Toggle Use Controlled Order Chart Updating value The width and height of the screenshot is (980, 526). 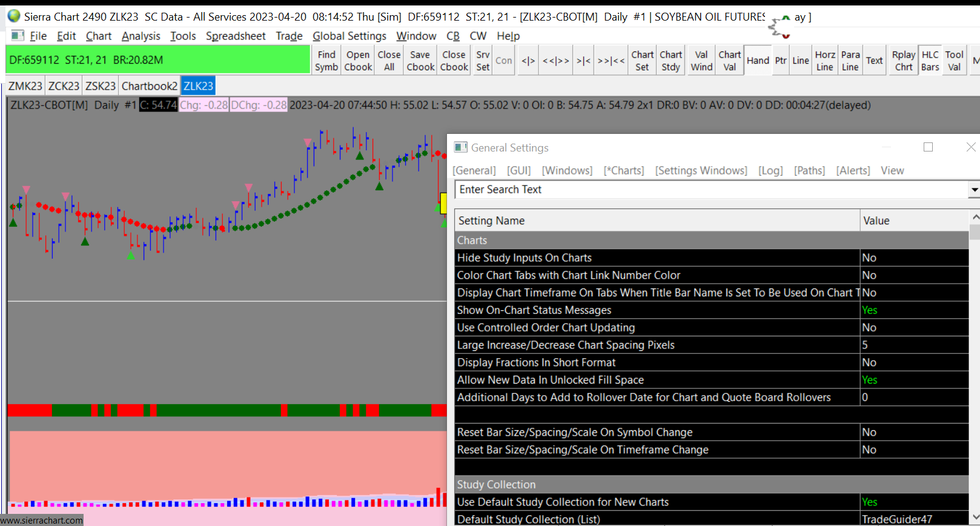coord(914,328)
